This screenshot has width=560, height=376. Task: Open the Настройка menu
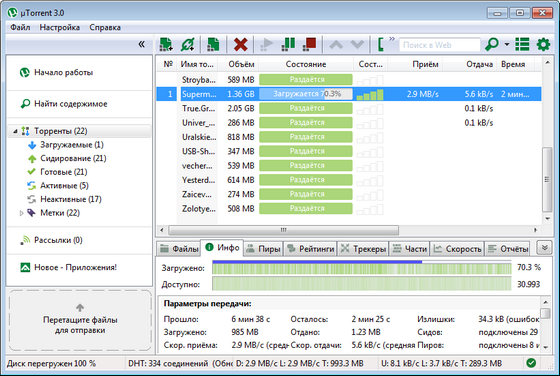coord(60,27)
